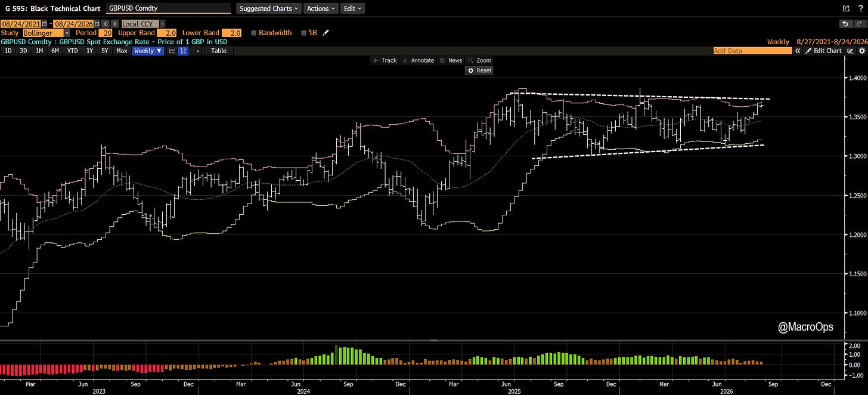Click the 2.00 label on the lower pane axis

pos(854,345)
